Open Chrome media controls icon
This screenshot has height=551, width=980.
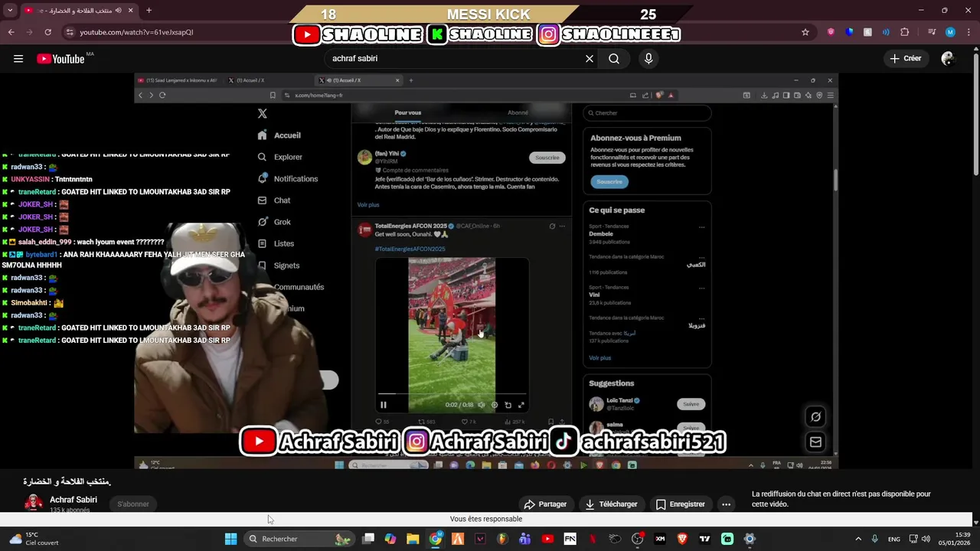tap(932, 32)
